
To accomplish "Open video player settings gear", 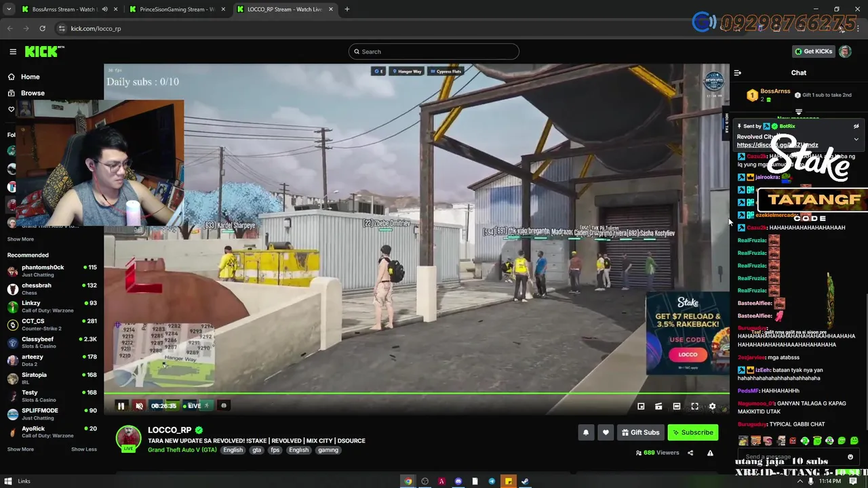I will pyautogui.click(x=712, y=407).
